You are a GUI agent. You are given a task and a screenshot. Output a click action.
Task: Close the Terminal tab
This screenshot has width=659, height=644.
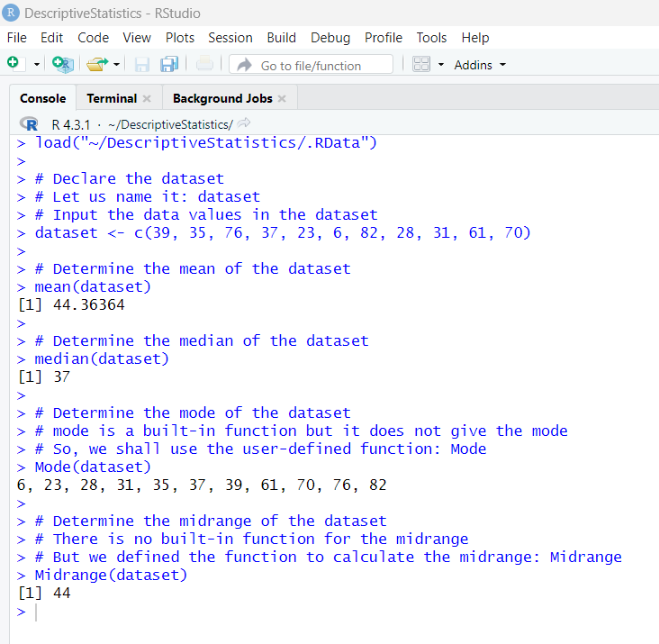coord(147,99)
